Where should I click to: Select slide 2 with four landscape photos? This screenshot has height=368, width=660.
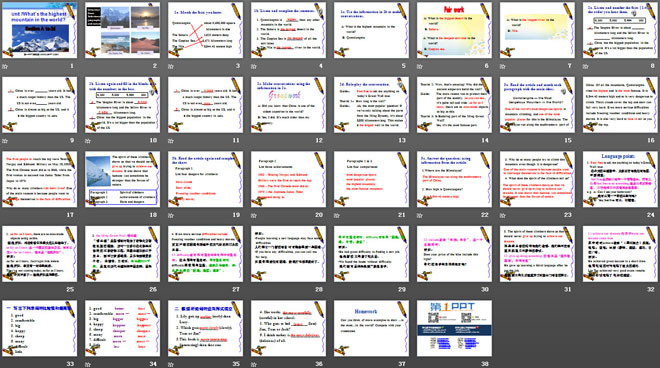[122, 30]
